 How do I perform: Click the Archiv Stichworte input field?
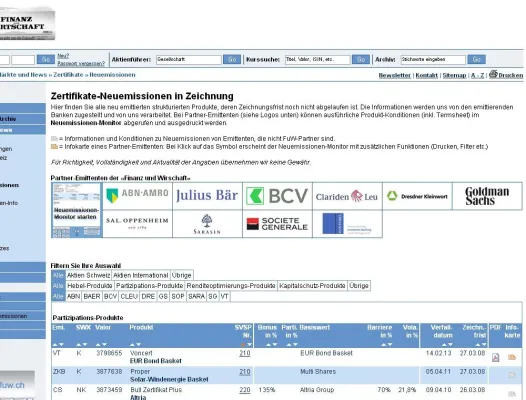tap(433, 59)
